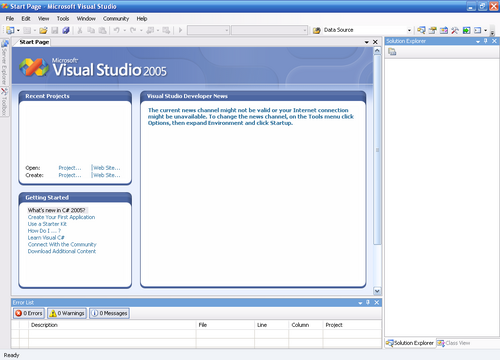
Task: Click the Download Additional Content link
Action: pyautogui.click(x=62, y=251)
